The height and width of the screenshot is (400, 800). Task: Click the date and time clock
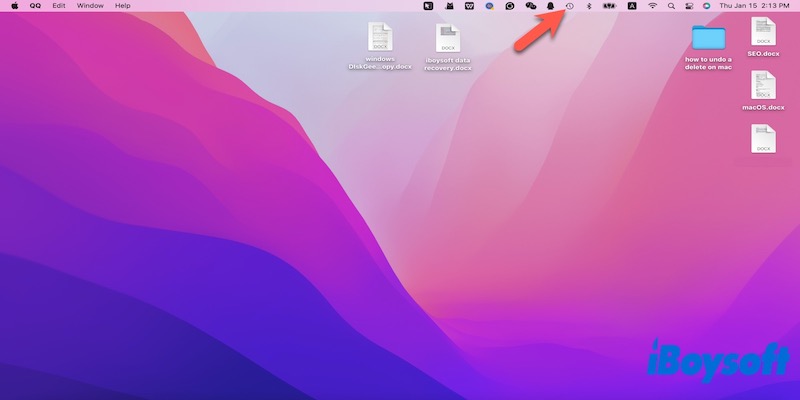pos(754,6)
